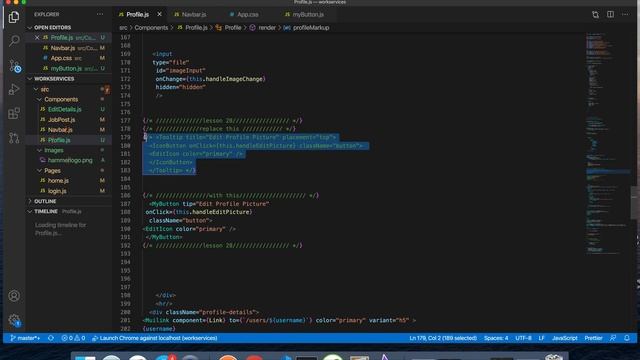Open hammerlogo.png image file
640x360 pixels.
(x=70, y=160)
